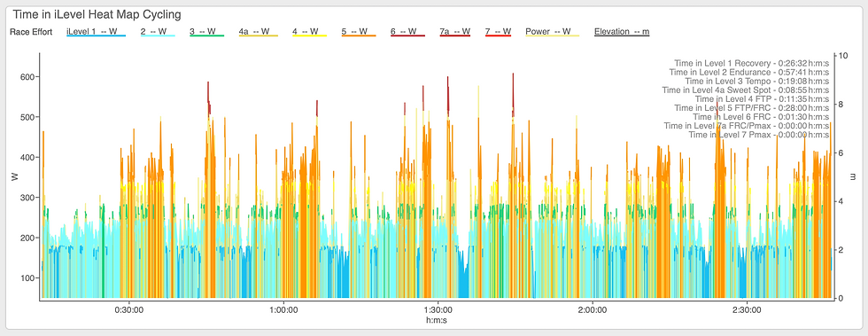Select Time in Level 3 Tempo text
This screenshot has height=336, width=868.
[756, 81]
